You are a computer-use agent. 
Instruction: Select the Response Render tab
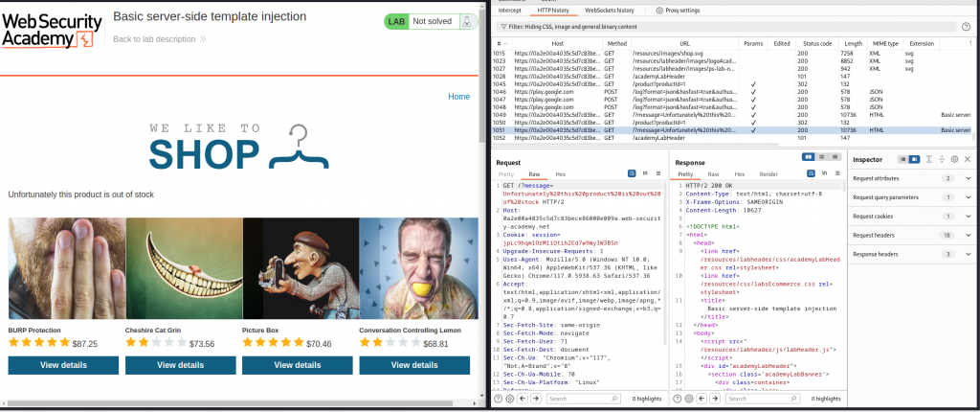(768, 174)
